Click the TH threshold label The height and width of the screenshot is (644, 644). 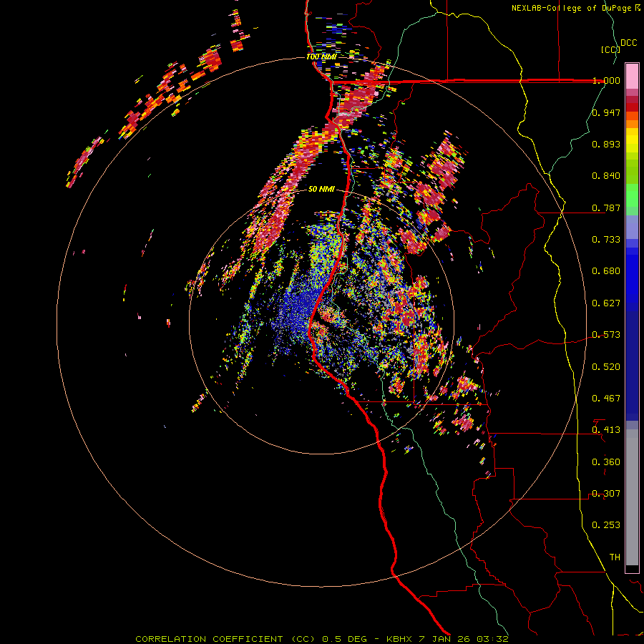(x=615, y=557)
